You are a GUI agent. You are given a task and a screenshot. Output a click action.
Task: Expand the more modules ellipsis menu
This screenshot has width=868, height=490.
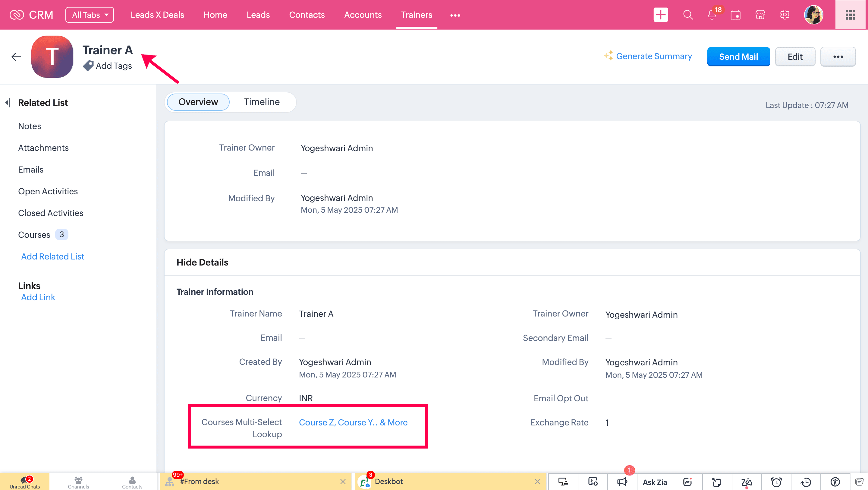455,15
